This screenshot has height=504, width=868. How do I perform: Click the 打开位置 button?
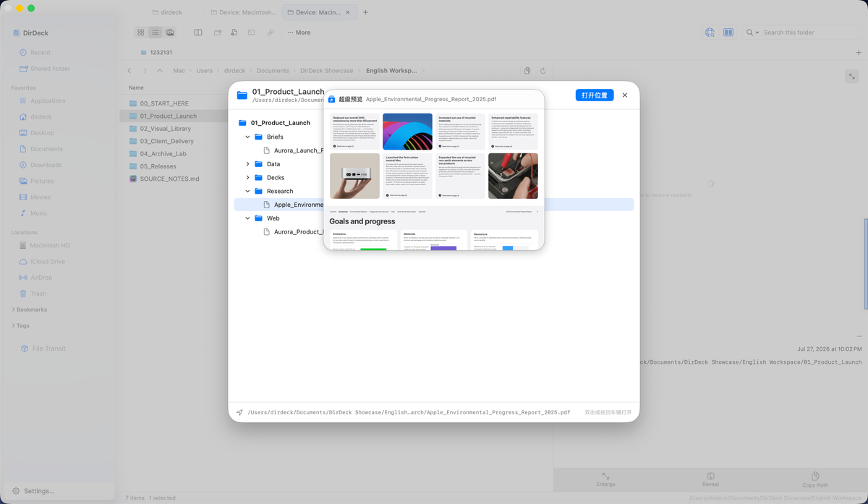click(x=595, y=95)
